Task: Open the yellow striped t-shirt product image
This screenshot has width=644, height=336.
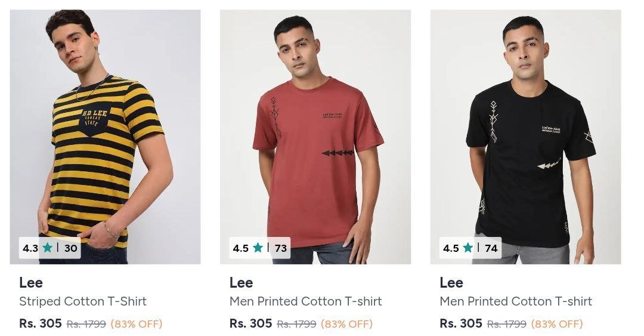Action: click(105, 131)
